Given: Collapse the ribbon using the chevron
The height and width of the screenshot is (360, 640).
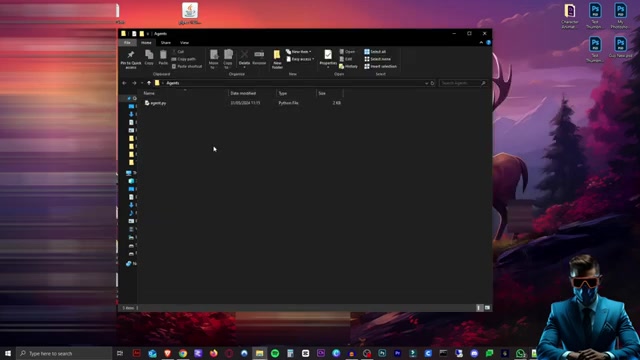Looking at the screenshot, I should tap(481, 42).
